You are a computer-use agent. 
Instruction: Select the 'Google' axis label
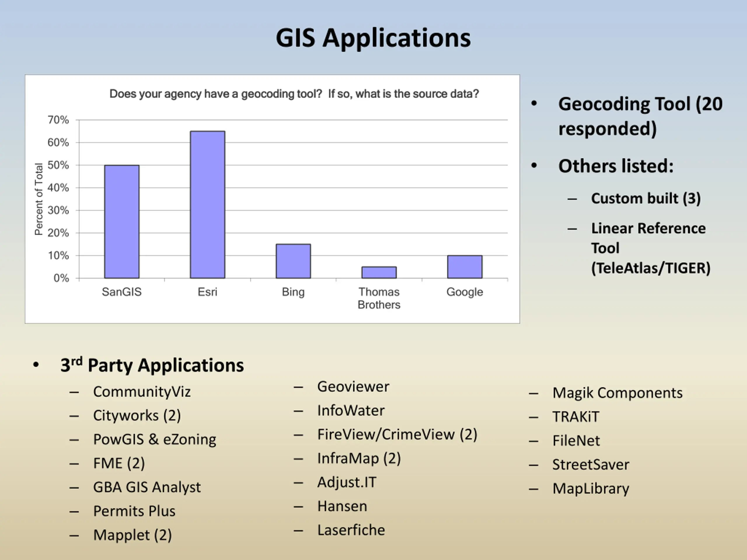[465, 292]
